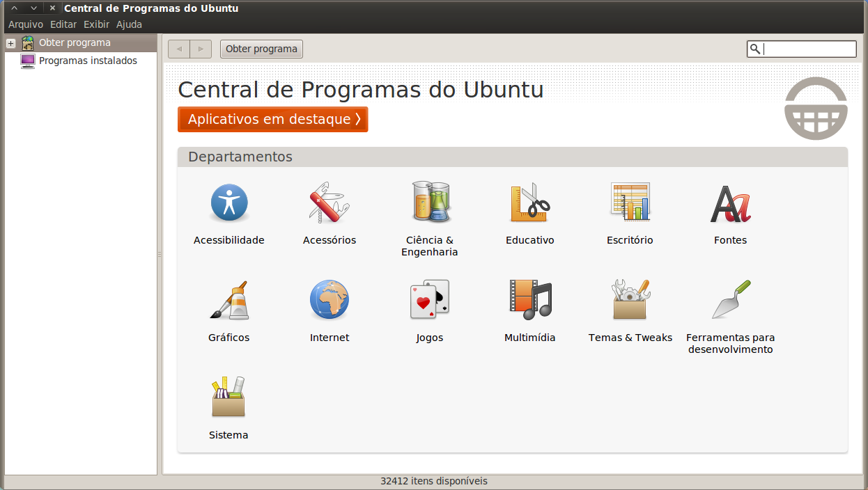Viewport: 868px width, 490px height.
Task: Click the Educativo label
Action: coord(530,240)
